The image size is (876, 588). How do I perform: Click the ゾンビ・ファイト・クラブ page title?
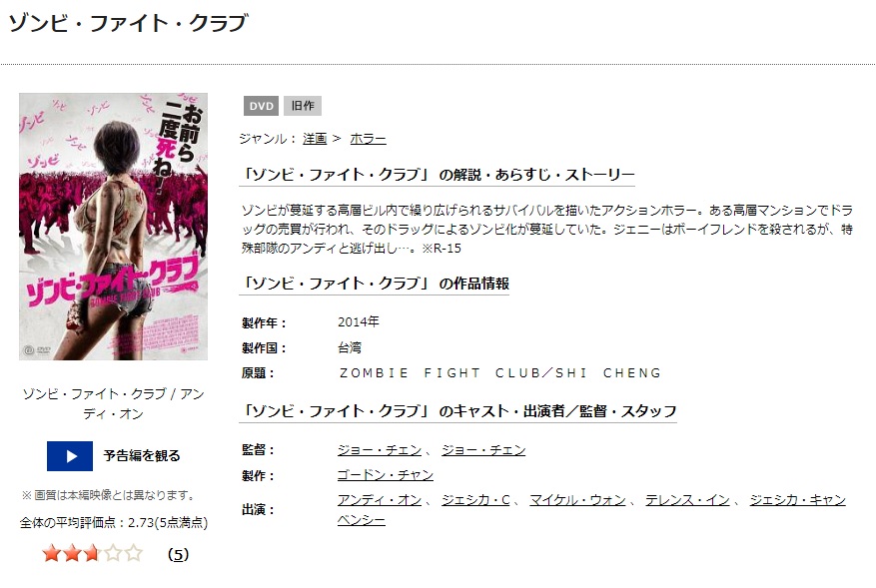pos(129,23)
